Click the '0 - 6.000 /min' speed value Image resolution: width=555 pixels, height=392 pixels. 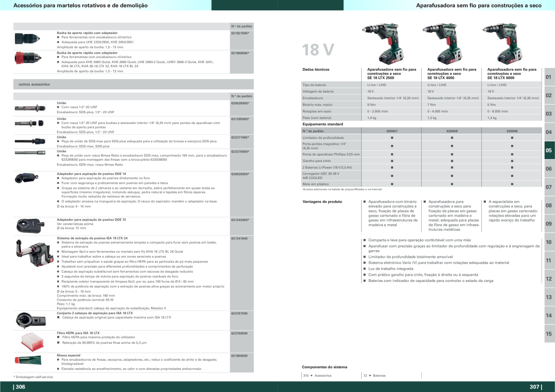click(x=498, y=111)
